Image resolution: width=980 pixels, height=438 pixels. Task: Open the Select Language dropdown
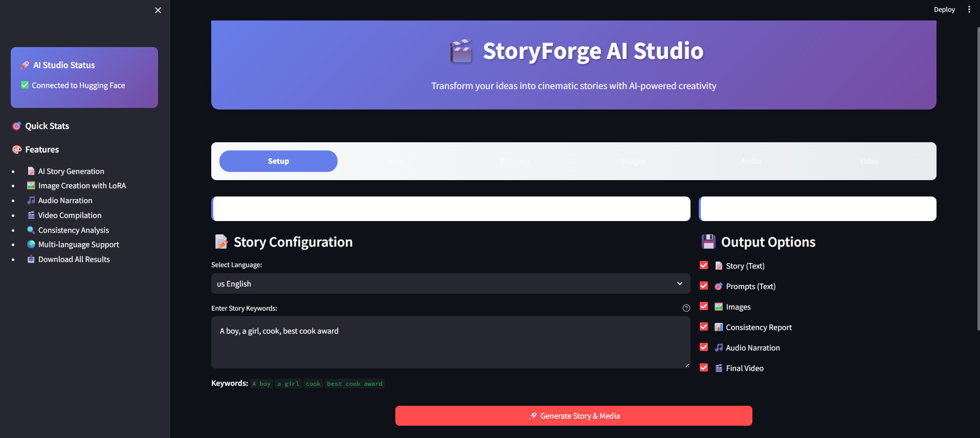pyautogui.click(x=451, y=283)
